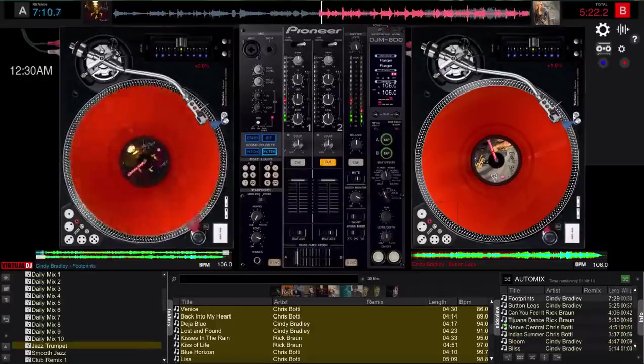
Task: Select the track Venice
Action: pos(332,309)
